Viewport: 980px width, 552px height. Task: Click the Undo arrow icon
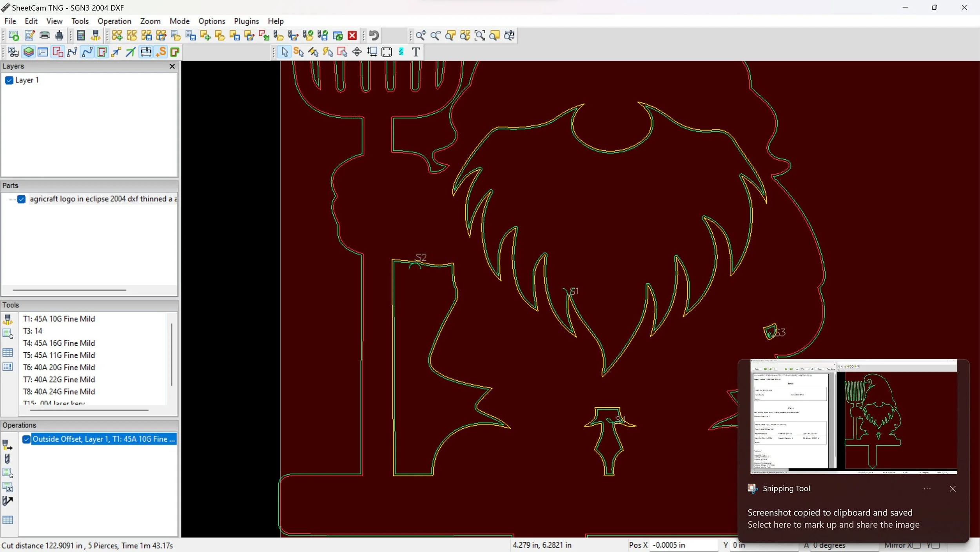[x=374, y=36]
